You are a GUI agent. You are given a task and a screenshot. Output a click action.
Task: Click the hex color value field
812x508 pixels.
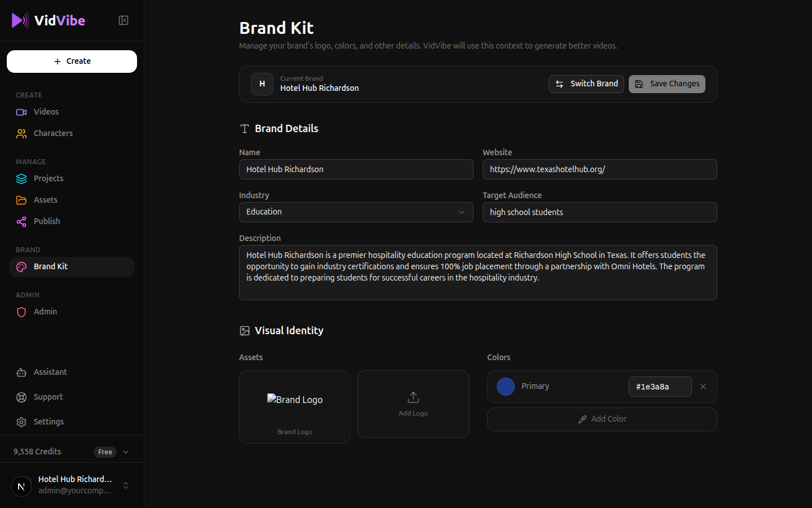[x=660, y=387]
